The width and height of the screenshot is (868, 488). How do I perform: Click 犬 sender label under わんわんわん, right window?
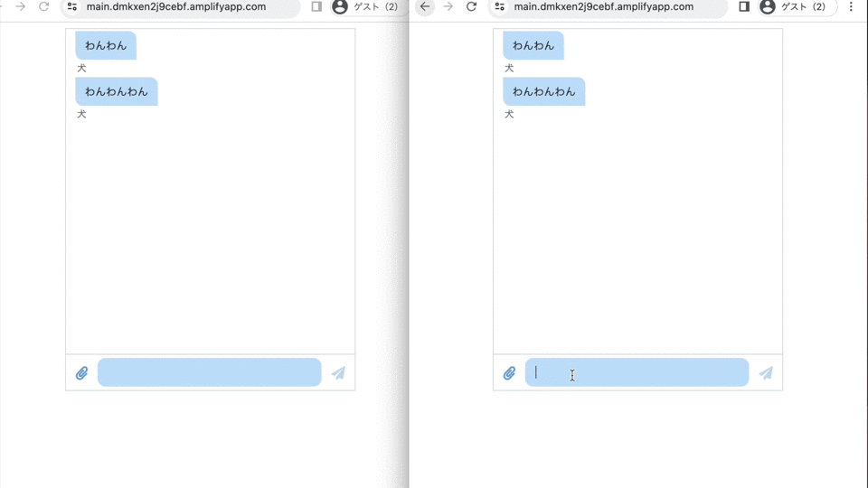pos(509,114)
